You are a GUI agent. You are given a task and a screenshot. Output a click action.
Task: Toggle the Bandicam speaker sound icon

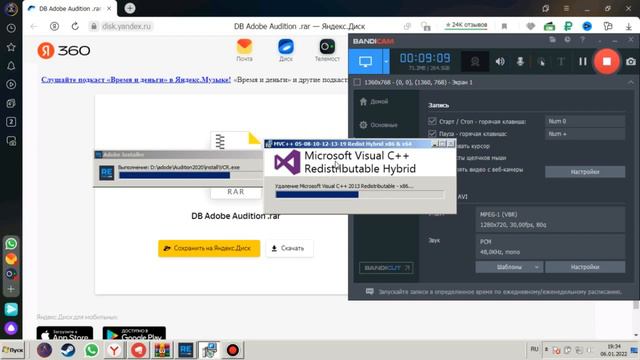[500, 62]
